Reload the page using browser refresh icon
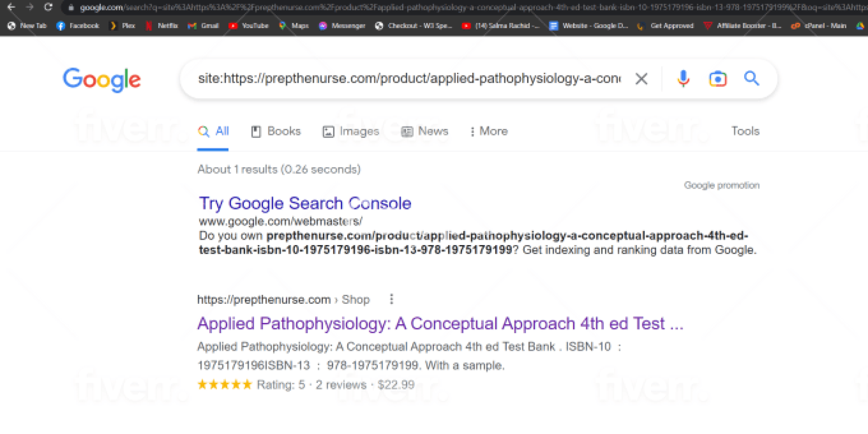 tap(48, 7)
